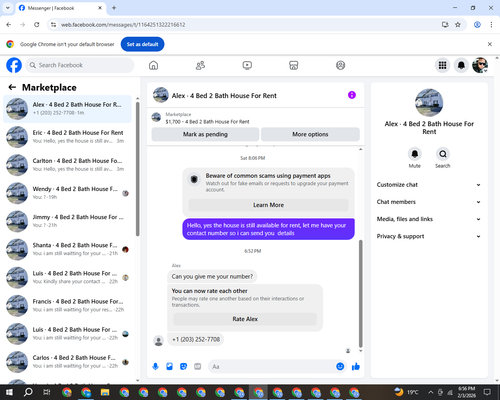Open the Marketplace storefront icon
The width and height of the screenshot is (500, 400).
pyautogui.click(x=294, y=65)
